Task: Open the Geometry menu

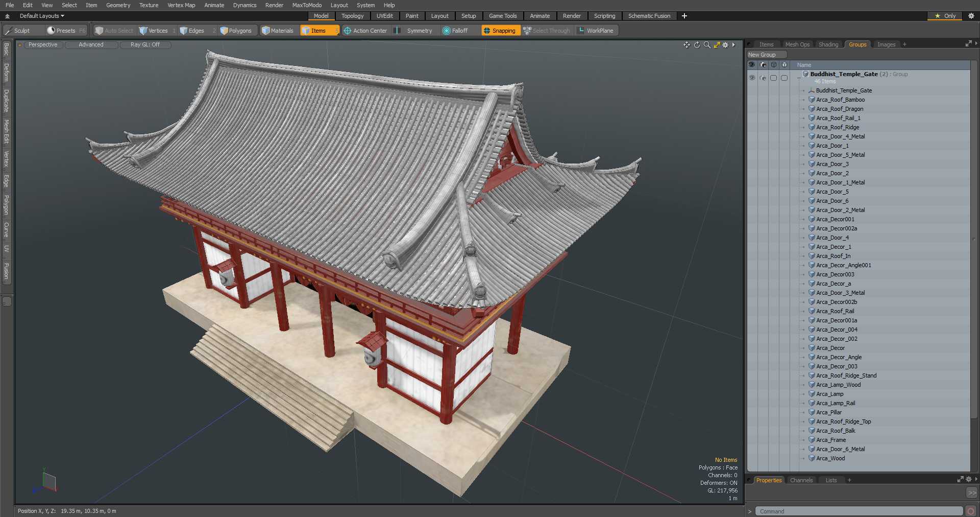Action: pos(118,5)
